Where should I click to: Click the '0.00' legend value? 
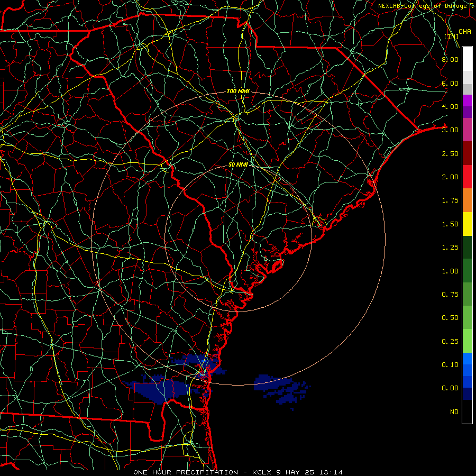[x=450, y=388]
